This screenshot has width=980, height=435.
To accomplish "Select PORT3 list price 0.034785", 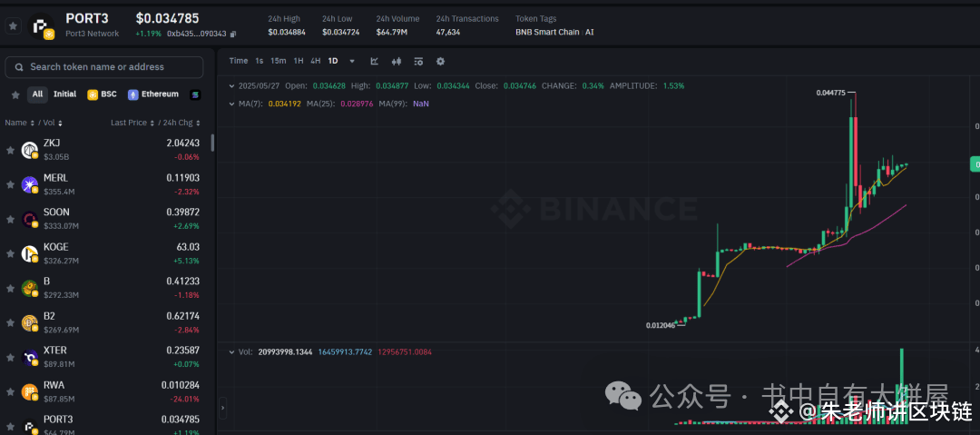I will point(181,420).
